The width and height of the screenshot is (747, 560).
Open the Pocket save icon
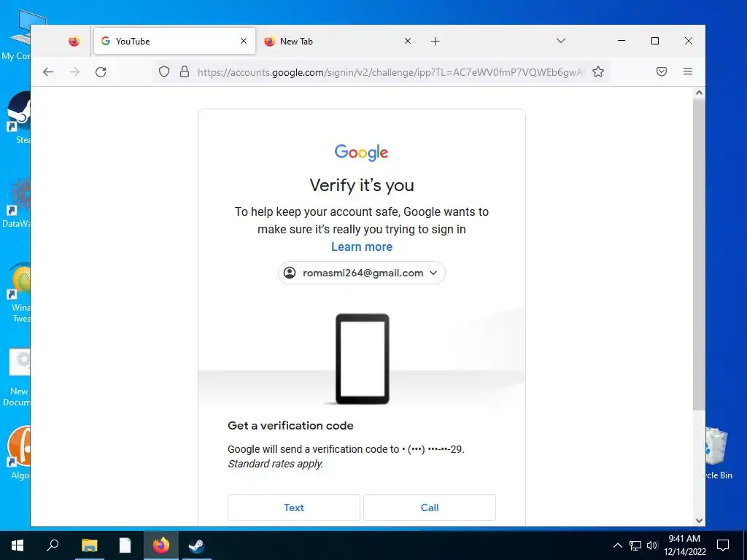[661, 72]
